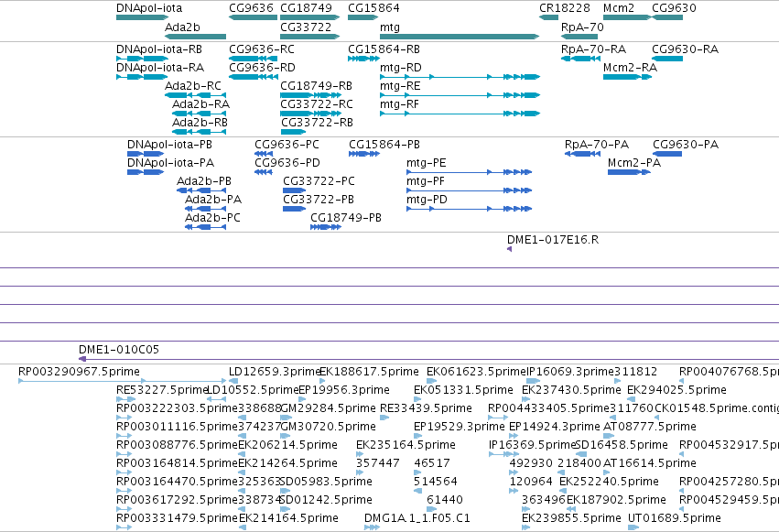Viewport: 779px width, 532px height.
Task: Select the CG18749 gene label
Action: tap(306, 8)
